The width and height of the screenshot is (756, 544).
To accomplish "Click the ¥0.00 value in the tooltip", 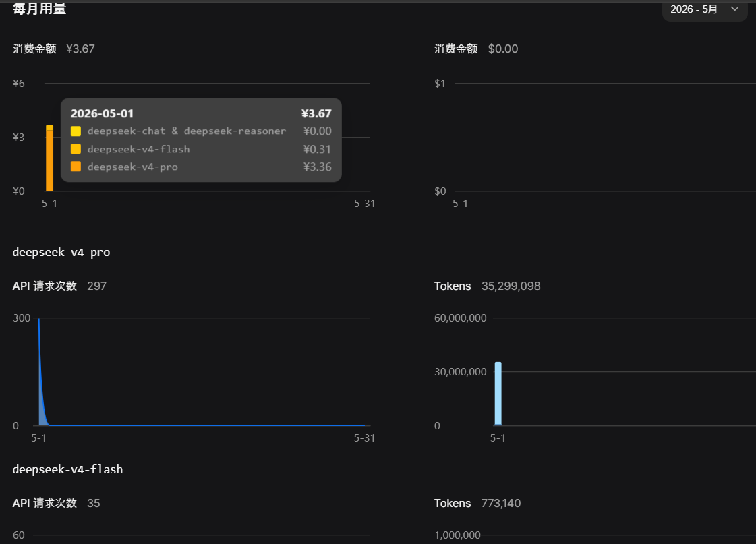I will pyautogui.click(x=317, y=131).
